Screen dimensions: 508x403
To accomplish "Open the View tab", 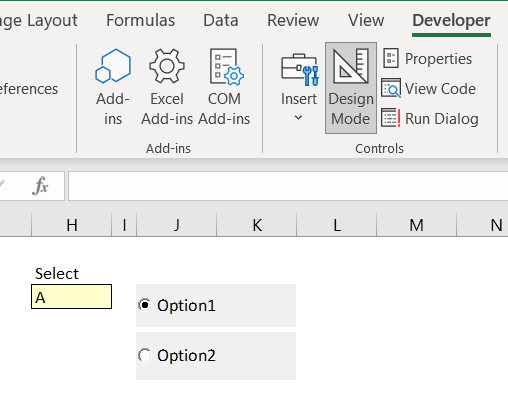I will tap(366, 20).
